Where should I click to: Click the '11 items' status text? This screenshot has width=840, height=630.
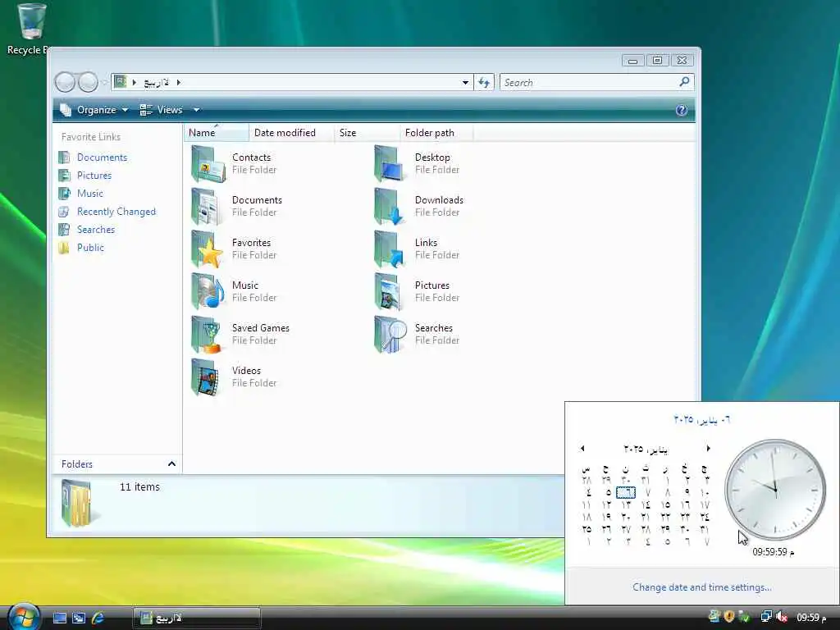coord(139,487)
